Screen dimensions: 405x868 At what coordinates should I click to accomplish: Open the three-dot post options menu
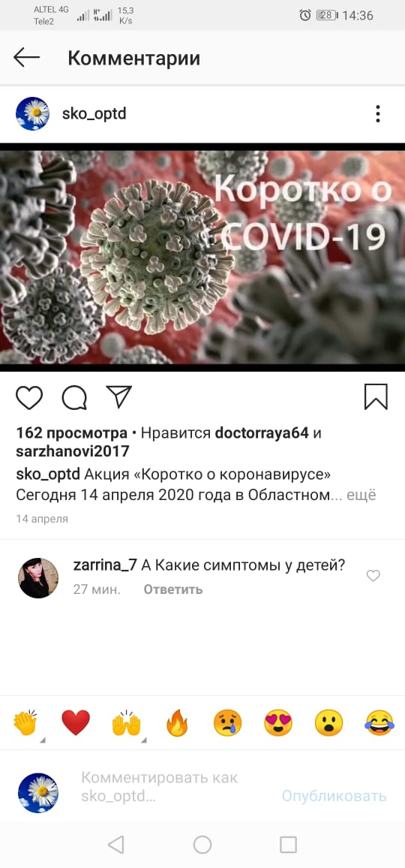(x=378, y=113)
